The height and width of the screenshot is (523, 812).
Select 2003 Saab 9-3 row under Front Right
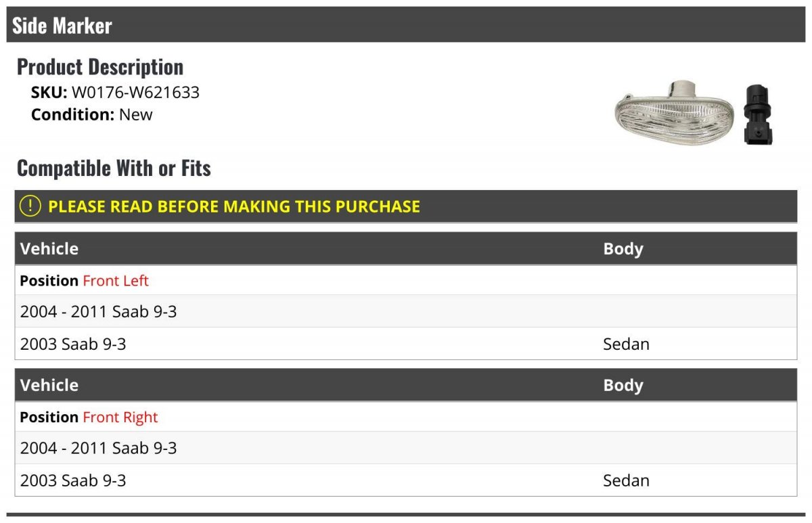click(406, 480)
